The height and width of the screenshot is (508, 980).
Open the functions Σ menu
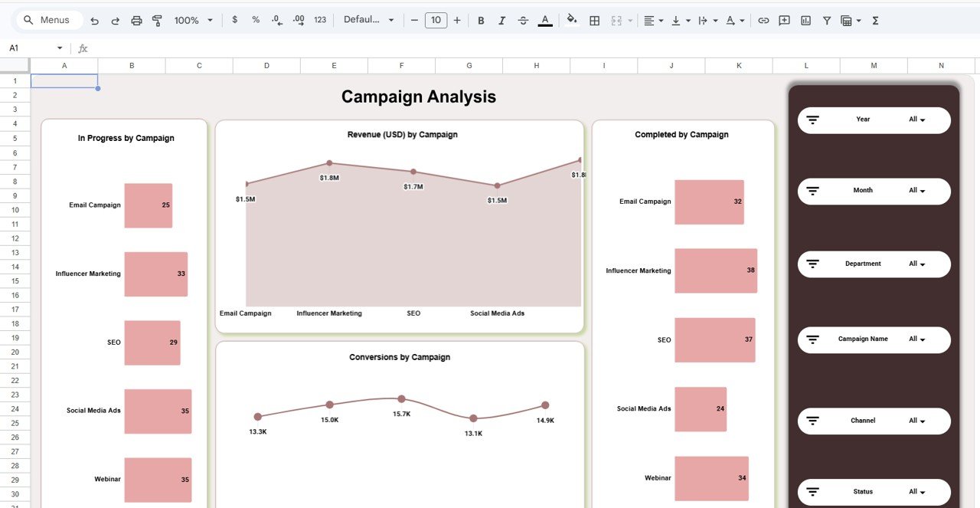(x=874, y=20)
